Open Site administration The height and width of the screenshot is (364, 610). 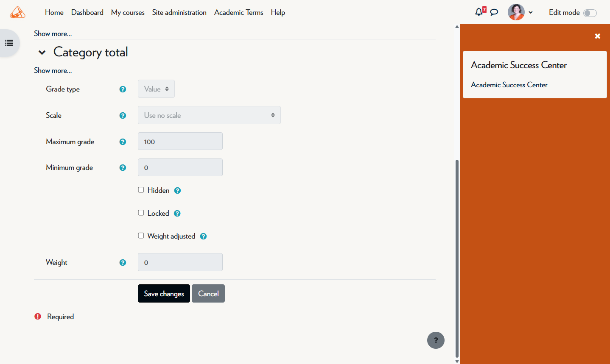click(179, 12)
